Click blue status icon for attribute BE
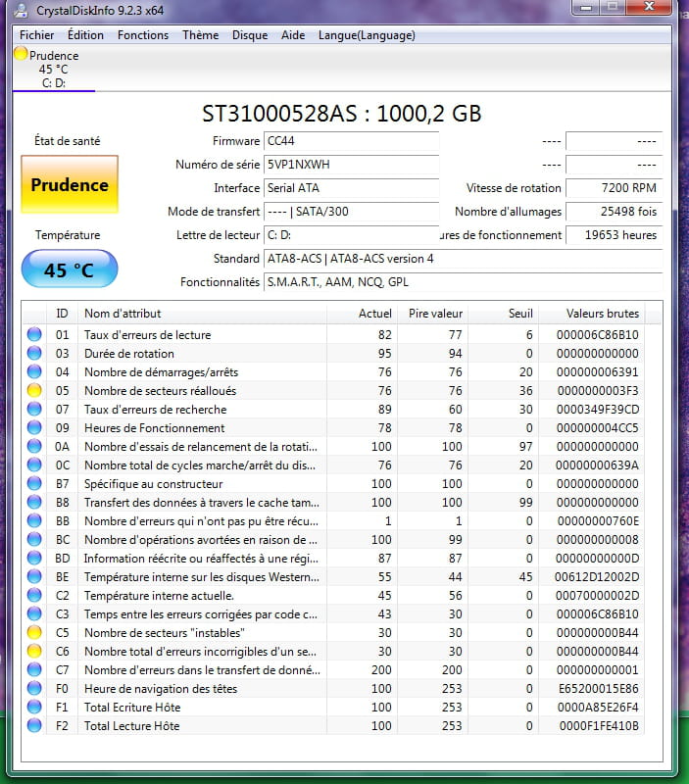689x784 pixels. pos(34,576)
